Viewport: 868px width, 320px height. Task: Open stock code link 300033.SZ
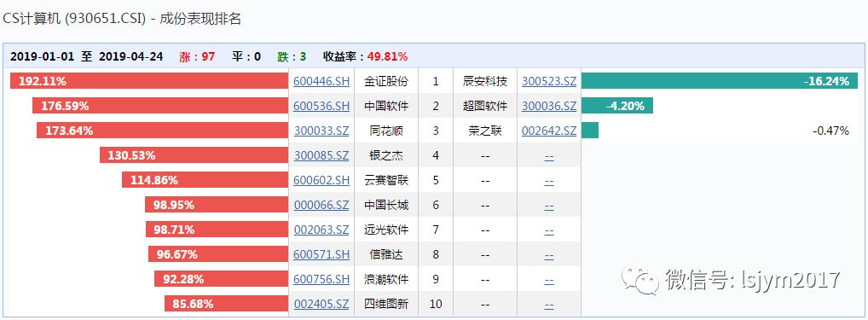(x=321, y=131)
